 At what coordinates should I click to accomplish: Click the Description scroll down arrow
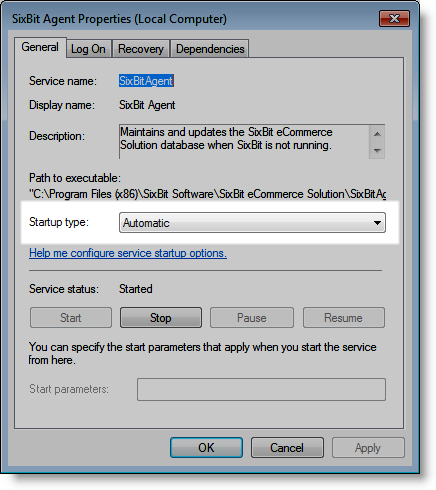(377, 150)
